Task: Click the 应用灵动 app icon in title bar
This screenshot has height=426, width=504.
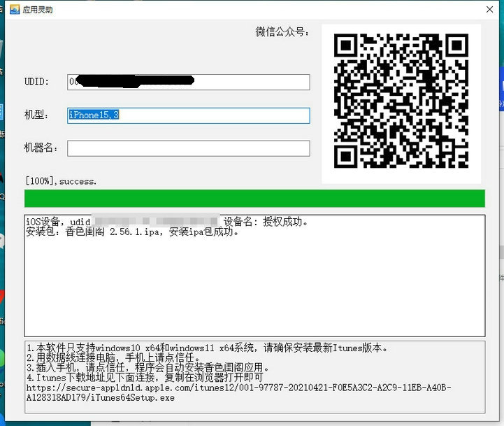Action: coord(15,10)
